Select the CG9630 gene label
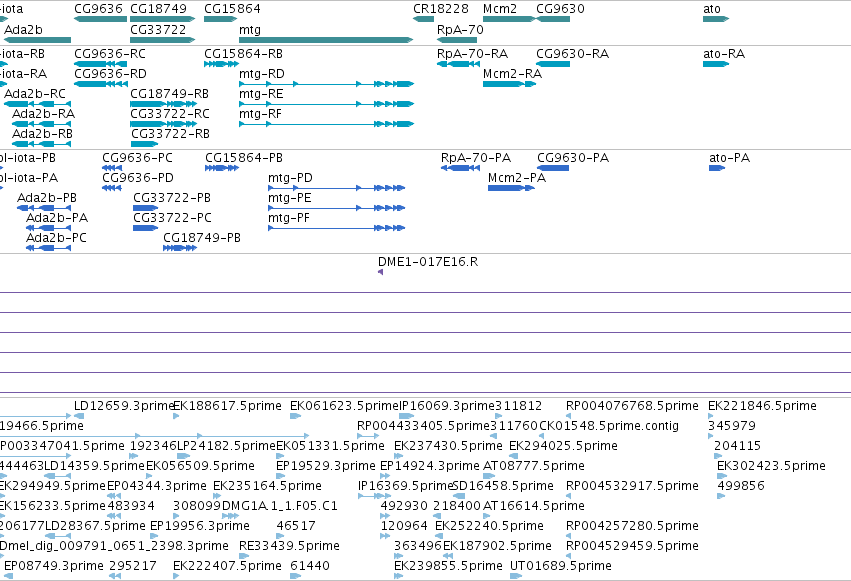The width and height of the screenshot is (851, 581). pos(561,9)
